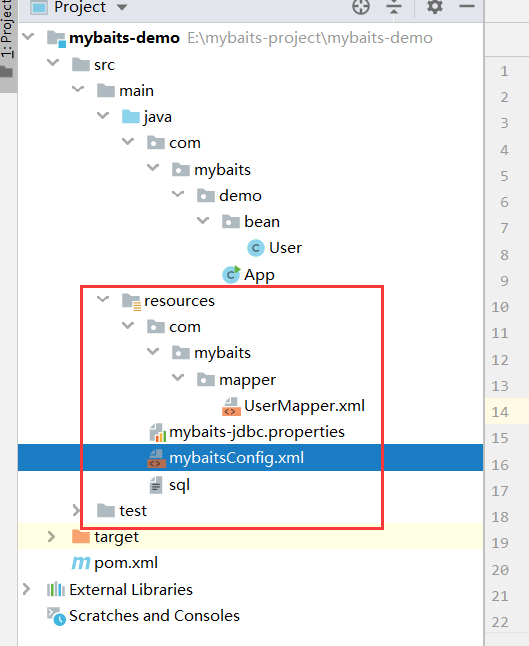
Task: Expand the target folder
Action: [51, 536]
